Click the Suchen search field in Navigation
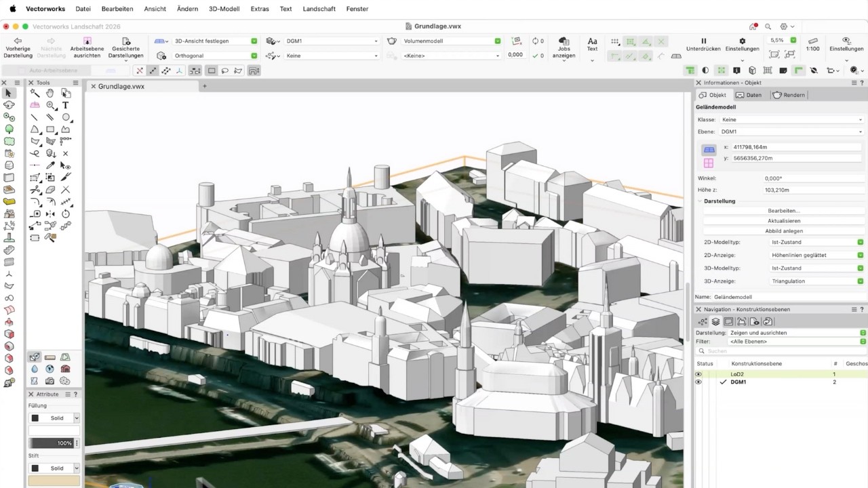868x488 pixels. (780, 351)
